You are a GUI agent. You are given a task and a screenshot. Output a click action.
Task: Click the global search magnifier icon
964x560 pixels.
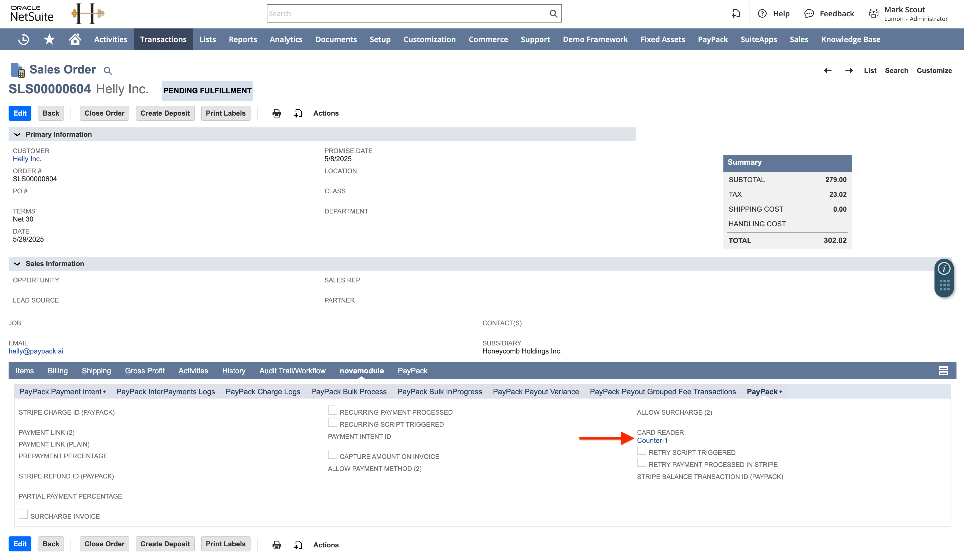(x=553, y=14)
